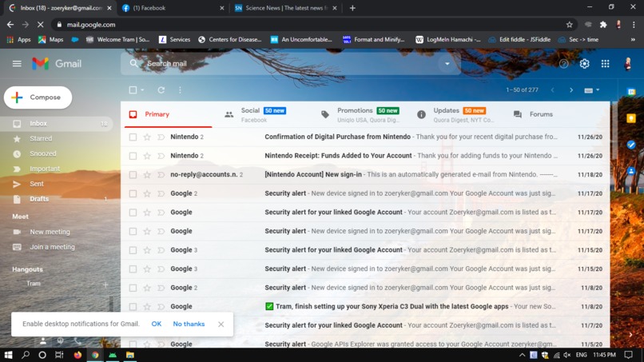644x362 pixels.
Task: Go to the next page of emails
Action: (571, 90)
